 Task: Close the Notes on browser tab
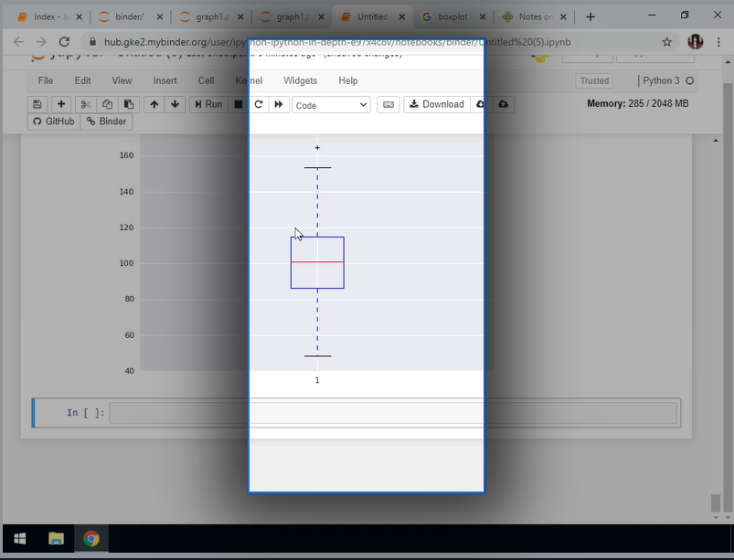click(563, 16)
